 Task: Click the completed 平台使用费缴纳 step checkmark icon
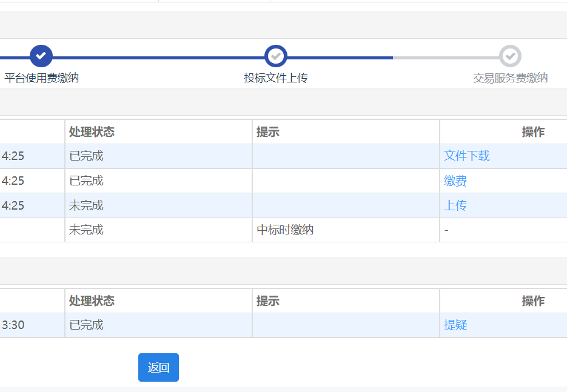pos(41,56)
